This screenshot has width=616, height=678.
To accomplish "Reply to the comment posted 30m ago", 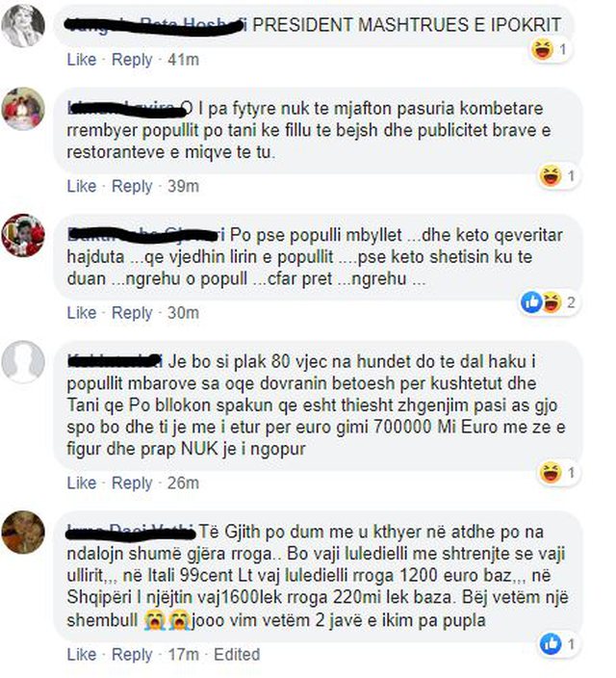I will (x=132, y=313).
